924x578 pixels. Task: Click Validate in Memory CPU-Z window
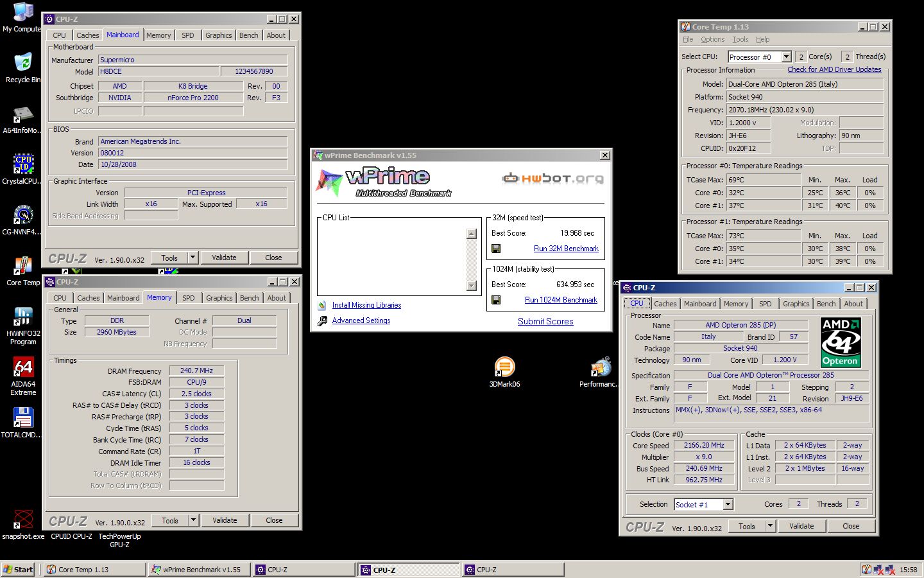[x=225, y=520]
